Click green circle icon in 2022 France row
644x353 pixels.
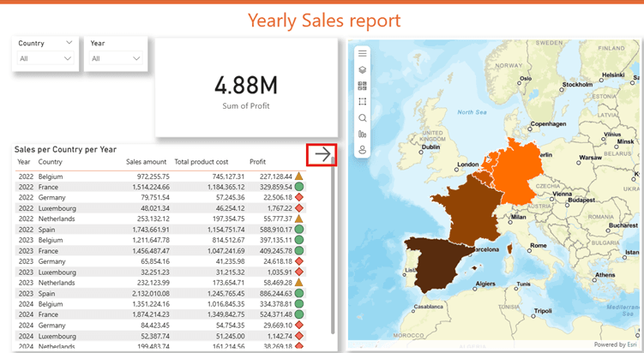[299, 187]
